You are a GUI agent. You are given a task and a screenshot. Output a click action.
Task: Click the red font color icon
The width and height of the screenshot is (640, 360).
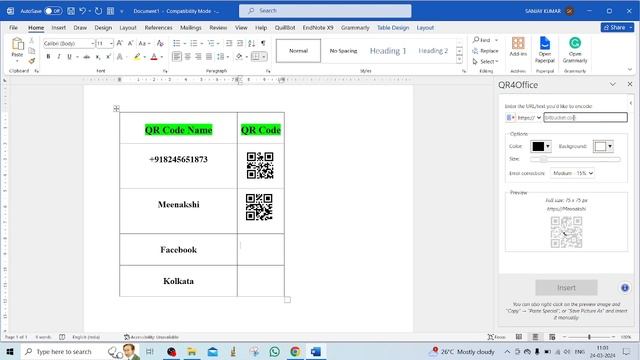pos(154,57)
